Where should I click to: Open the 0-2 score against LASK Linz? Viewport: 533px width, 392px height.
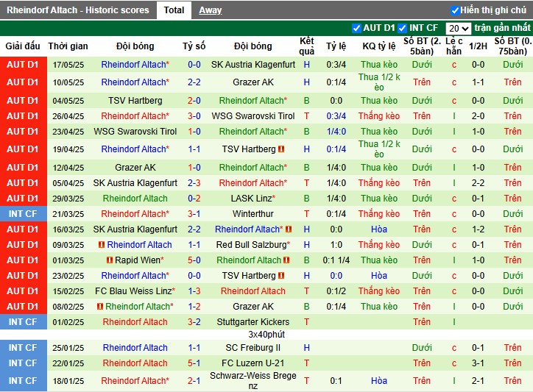click(x=194, y=199)
